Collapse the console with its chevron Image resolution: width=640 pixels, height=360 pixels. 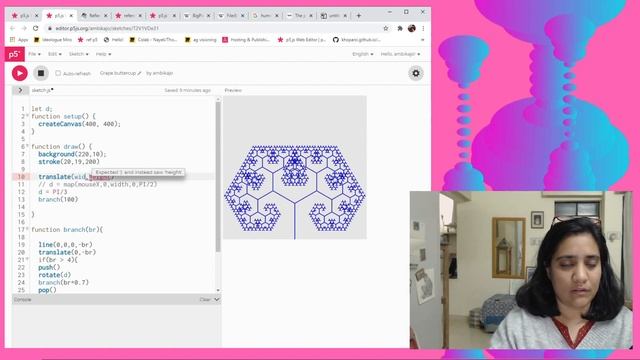click(x=217, y=300)
